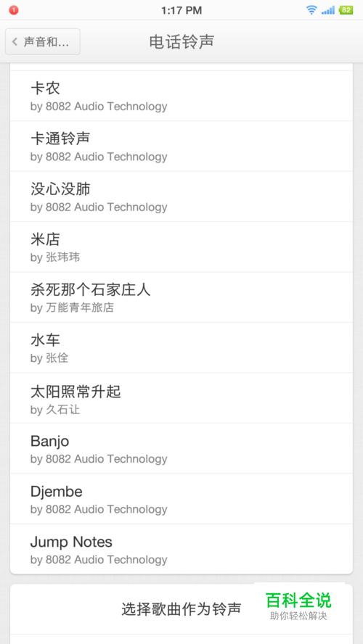Viewport: 363px width, 644px height.
Task: Go back to 声音和... settings
Action: tap(43, 41)
